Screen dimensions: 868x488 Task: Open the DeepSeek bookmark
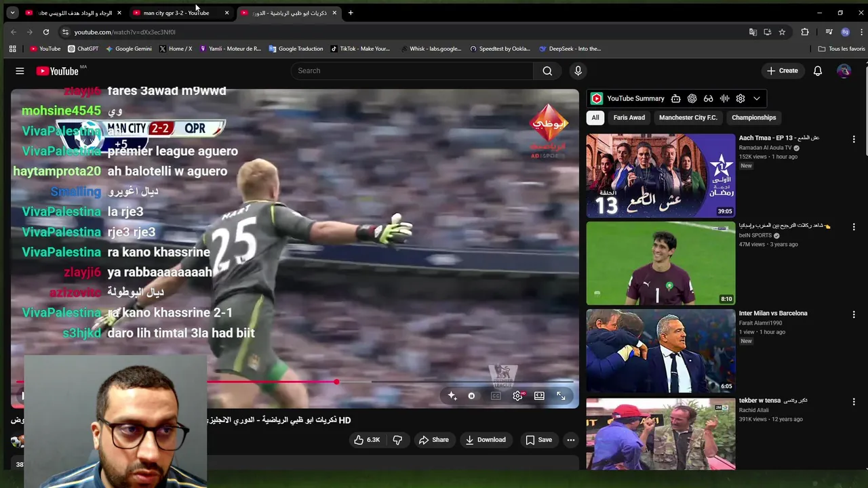click(570, 49)
